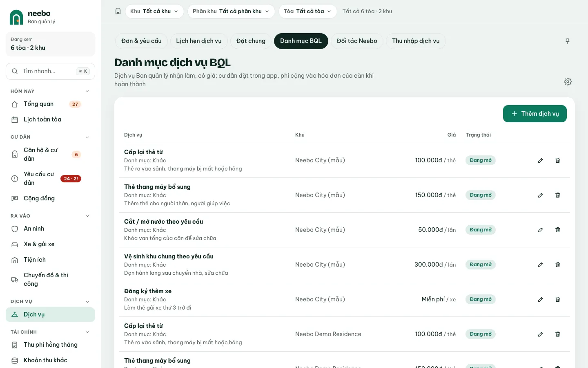Image resolution: width=588 pixels, height=368 pixels.
Task: Edit Neebo Demo Residence "Cấp lại thẻ từ" row
Action: (540, 334)
